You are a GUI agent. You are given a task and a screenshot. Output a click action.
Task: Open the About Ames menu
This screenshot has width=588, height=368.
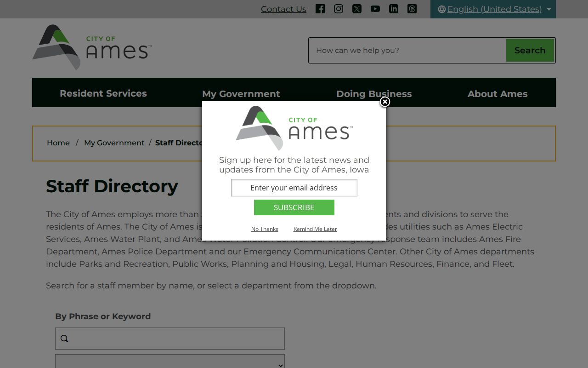point(498,94)
